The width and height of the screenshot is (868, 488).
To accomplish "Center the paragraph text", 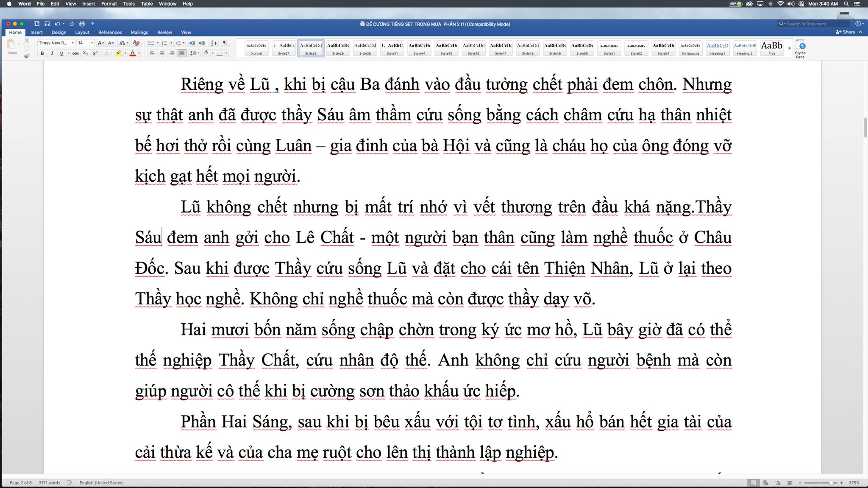I will pyautogui.click(x=161, y=53).
